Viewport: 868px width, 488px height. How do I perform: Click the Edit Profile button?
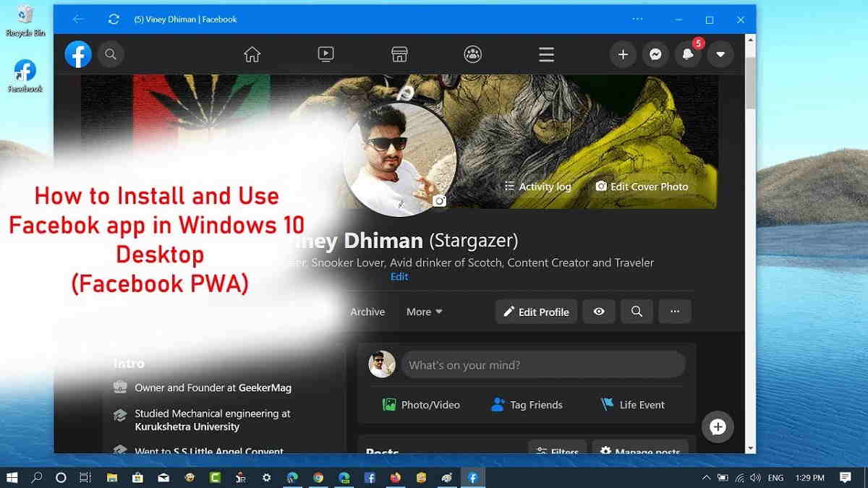(536, 312)
